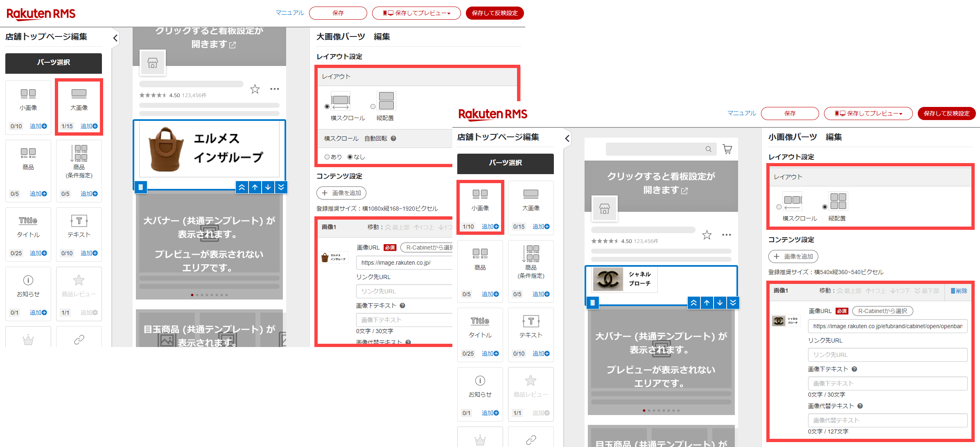980x447 pixels.
Task: Select 小画像 part icon in right window
Action: (x=480, y=194)
